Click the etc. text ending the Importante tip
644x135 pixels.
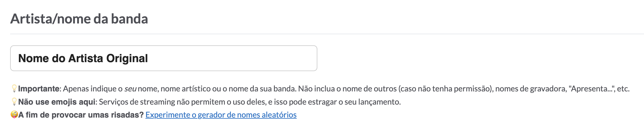(623, 89)
